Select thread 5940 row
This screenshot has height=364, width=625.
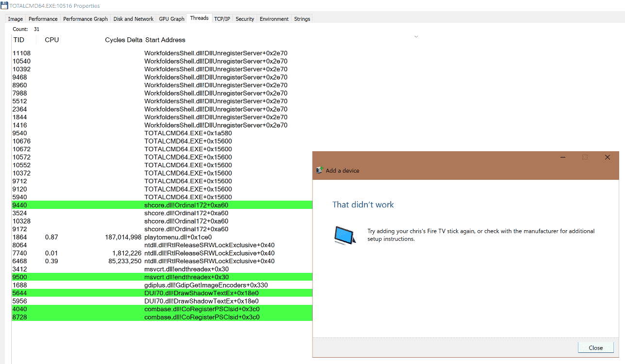(162, 197)
